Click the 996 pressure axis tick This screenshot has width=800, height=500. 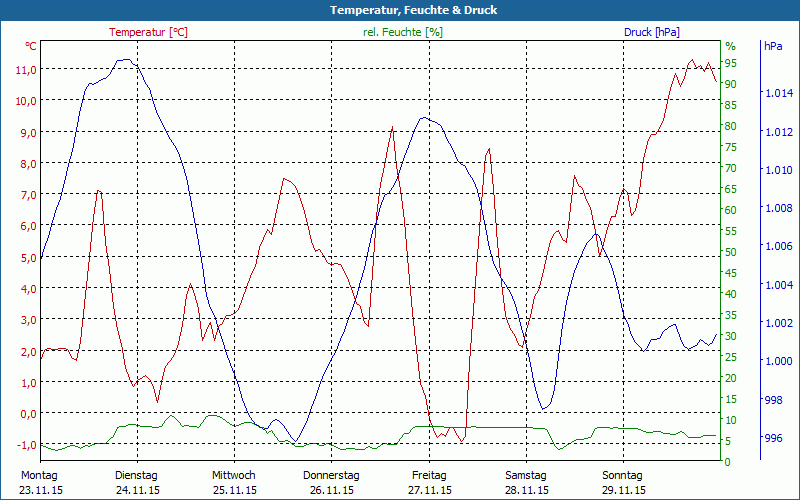click(774, 438)
